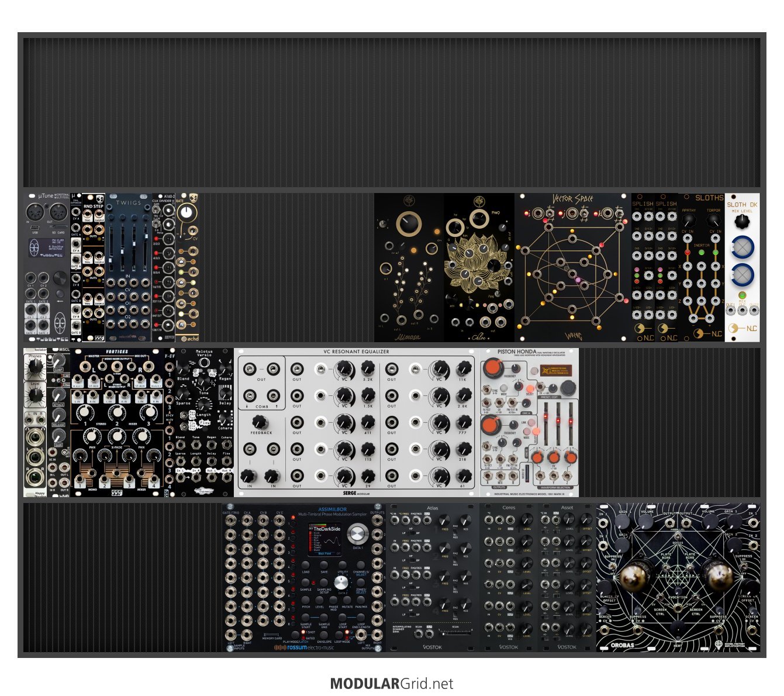Click the Isolator Phones knob

click(36, 366)
